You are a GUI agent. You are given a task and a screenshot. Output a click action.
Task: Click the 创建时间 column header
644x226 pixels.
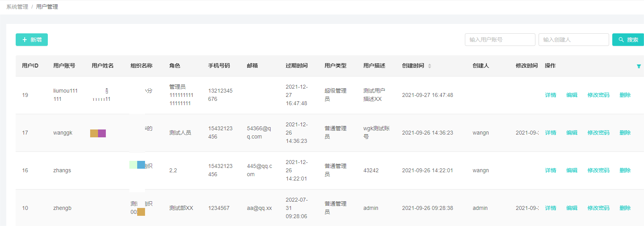point(413,66)
